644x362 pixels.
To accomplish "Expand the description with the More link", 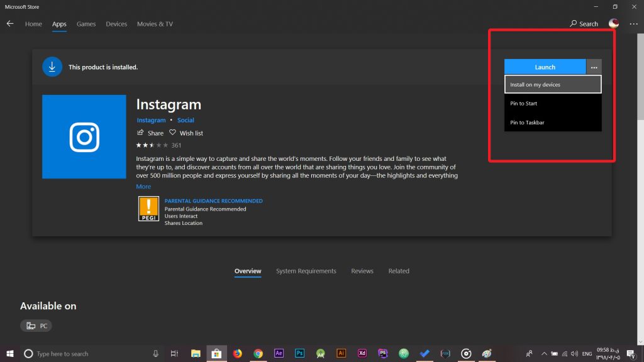I will coord(143,187).
